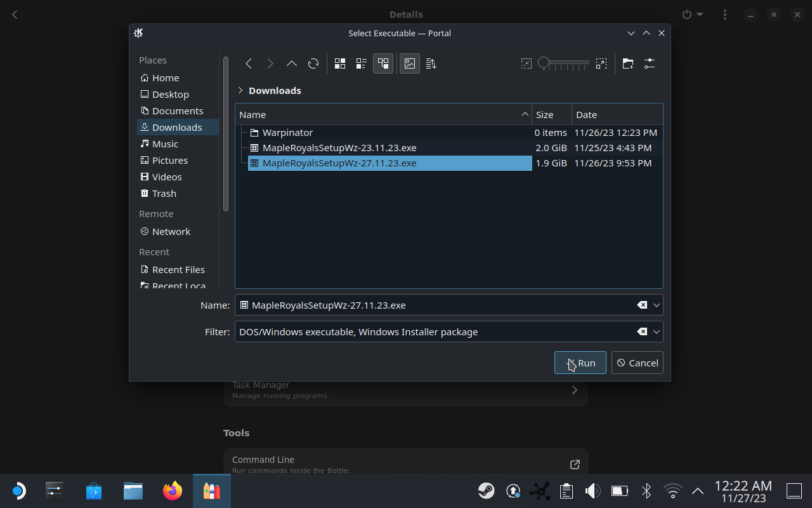Open Network under Remote
Image resolution: width=812 pixels, height=508 pixels.
tap(178, 231)
